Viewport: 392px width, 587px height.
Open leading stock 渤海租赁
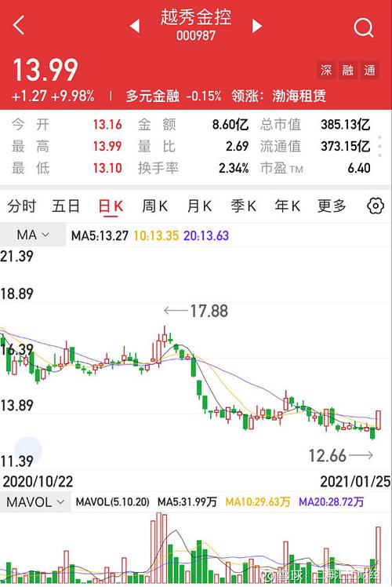coord(299,97)
